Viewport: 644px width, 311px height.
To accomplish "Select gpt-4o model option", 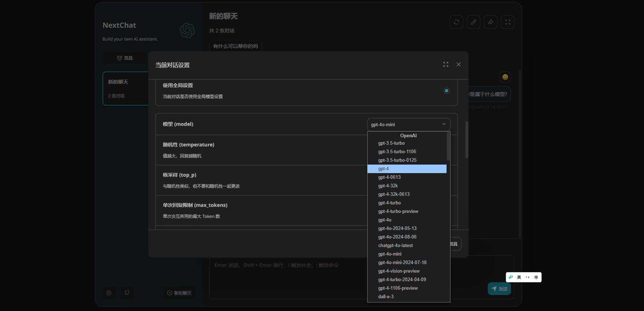I will [x=407, y=220].
